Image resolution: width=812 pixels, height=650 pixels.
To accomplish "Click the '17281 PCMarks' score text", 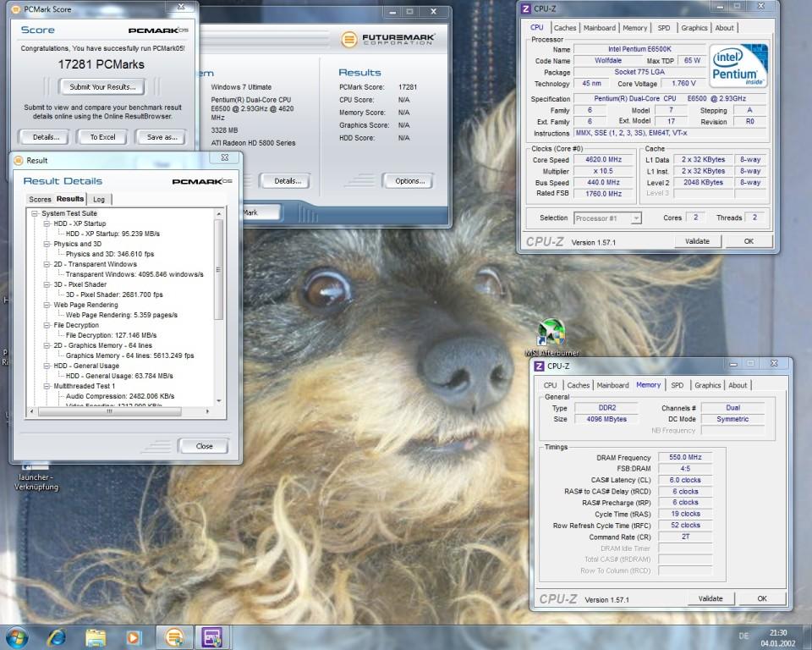I will pyautogui.click(x=101, y=64).
